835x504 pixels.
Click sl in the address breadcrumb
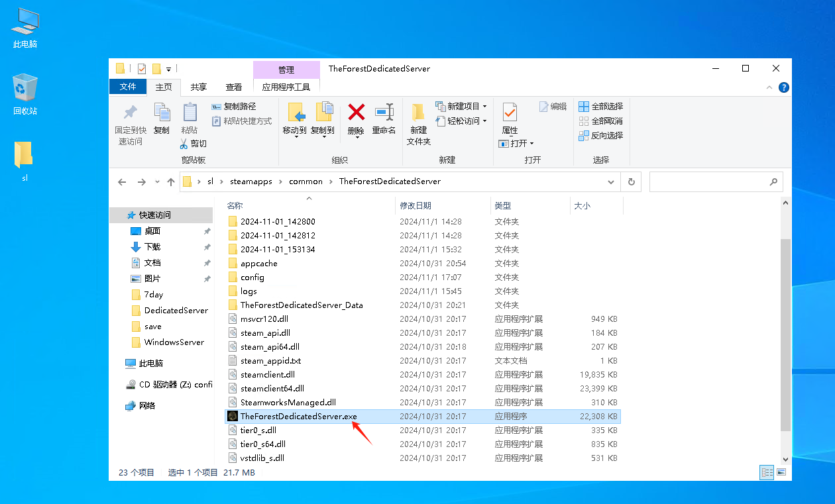pos(211,181)
